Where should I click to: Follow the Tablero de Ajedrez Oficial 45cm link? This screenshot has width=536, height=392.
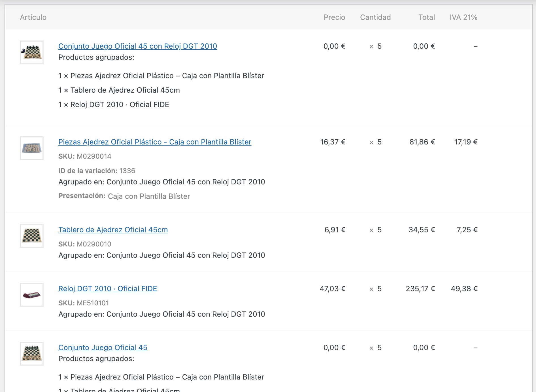tap(113, 230)
